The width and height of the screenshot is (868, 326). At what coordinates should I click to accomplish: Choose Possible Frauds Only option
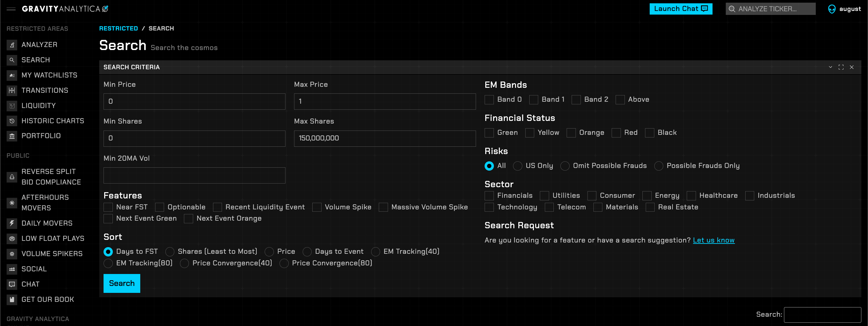658,166
